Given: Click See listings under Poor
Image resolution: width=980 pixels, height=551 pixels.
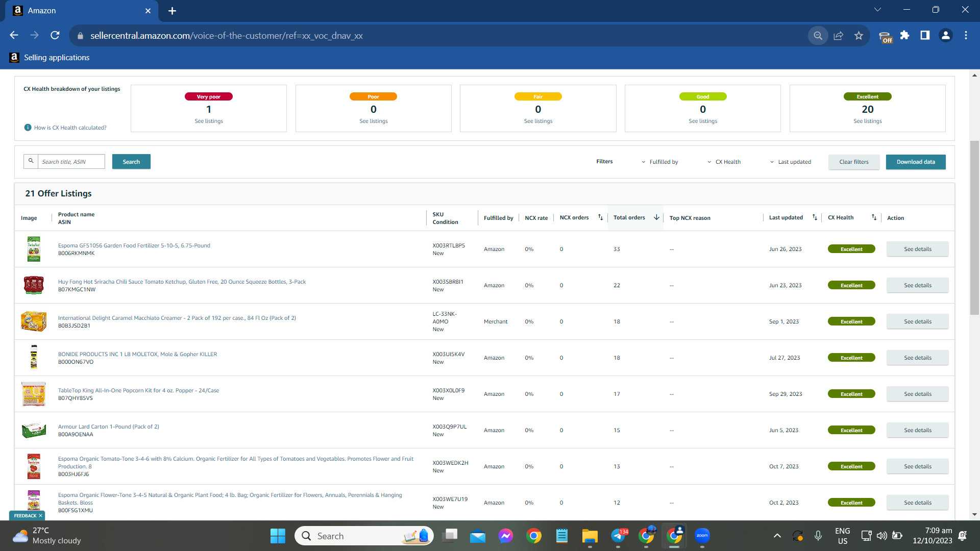Looking at the screenshot, I should (x=374, y=121).
